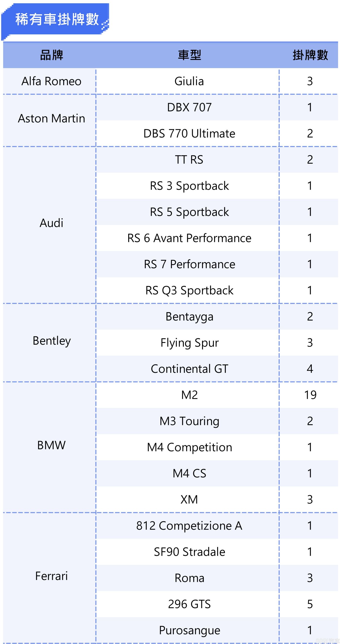Select the Aston Martin brand cell

click(x=51, y=119)
